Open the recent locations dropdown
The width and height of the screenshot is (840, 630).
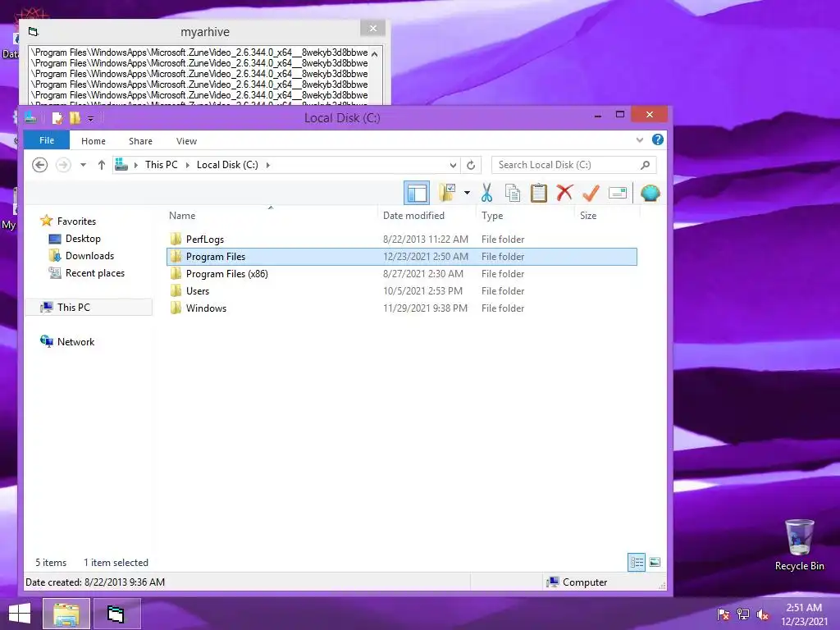pos(83,165)
